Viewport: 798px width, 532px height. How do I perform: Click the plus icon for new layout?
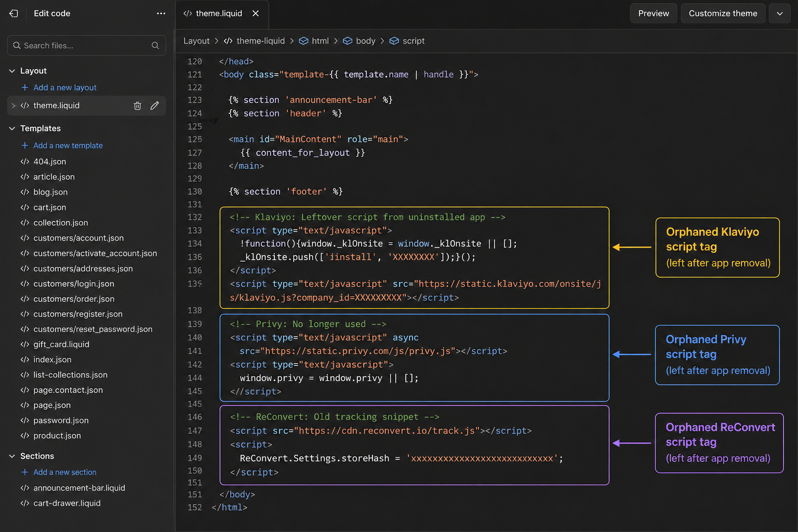[24, 87]
